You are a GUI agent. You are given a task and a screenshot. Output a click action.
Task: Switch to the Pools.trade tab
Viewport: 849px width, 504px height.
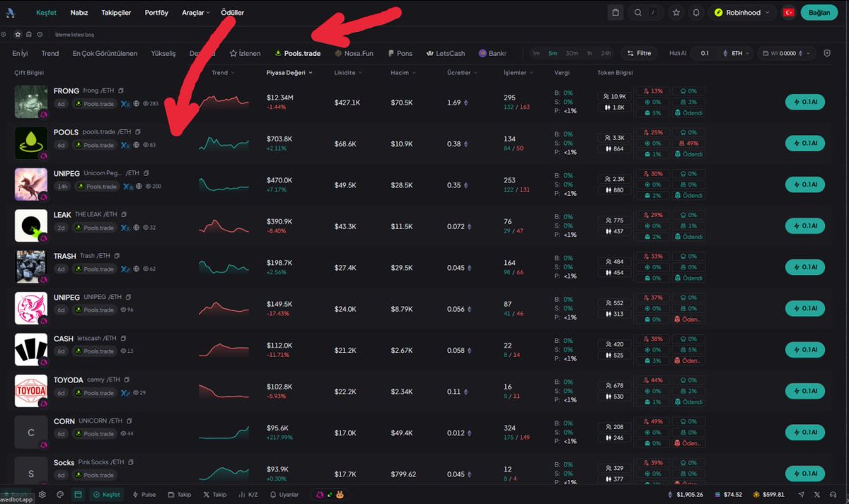[x=297, y=53]
